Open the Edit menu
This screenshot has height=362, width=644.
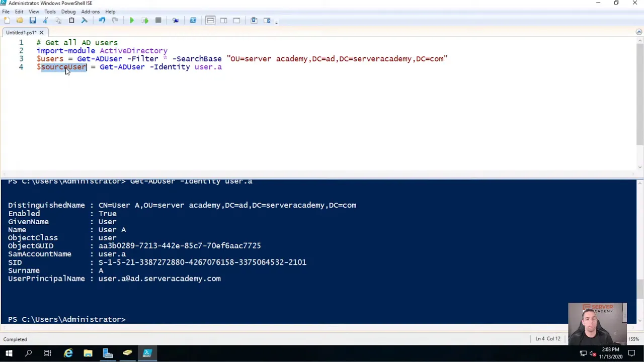click(x=19, y=12)
